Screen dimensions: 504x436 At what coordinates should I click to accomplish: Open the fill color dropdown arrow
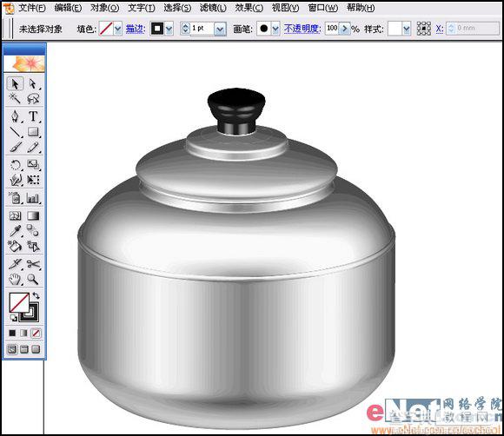point(117,29)
